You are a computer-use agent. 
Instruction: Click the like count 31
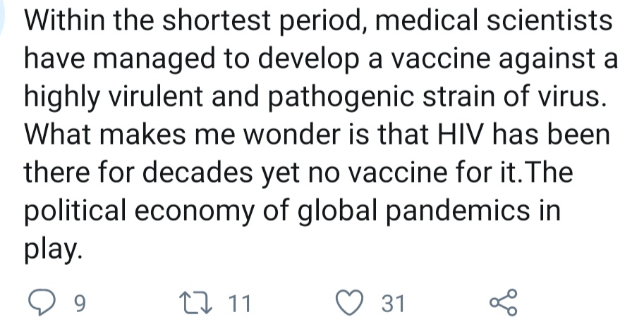click(392, 304)
